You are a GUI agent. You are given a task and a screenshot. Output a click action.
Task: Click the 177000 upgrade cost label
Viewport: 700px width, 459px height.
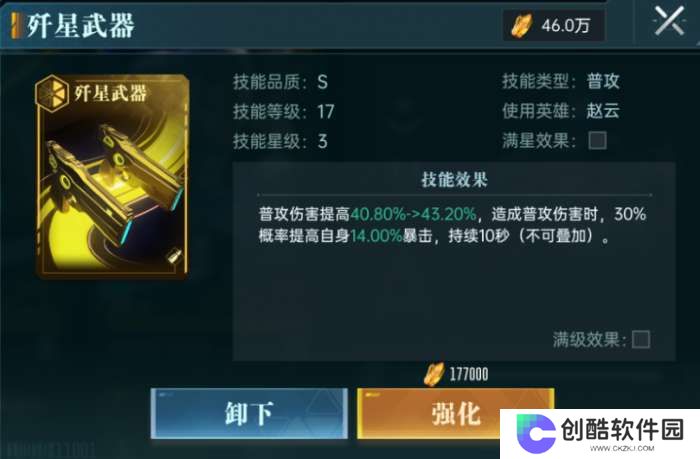(469, 374)
